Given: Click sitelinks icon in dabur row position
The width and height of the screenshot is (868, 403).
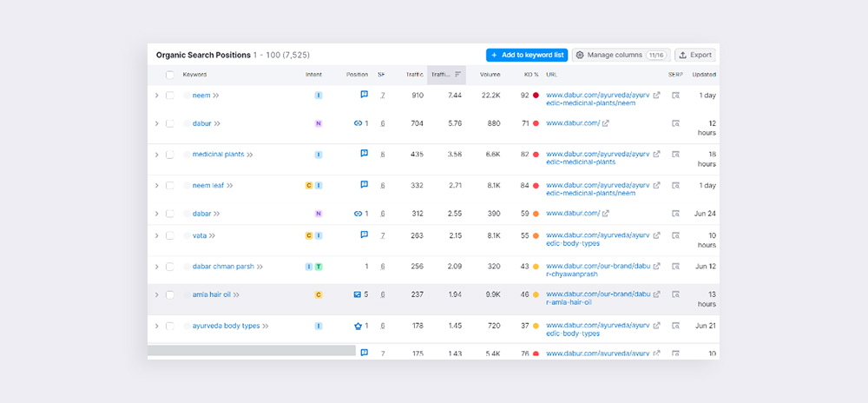Looking at the screenshot, I should 358,123.
